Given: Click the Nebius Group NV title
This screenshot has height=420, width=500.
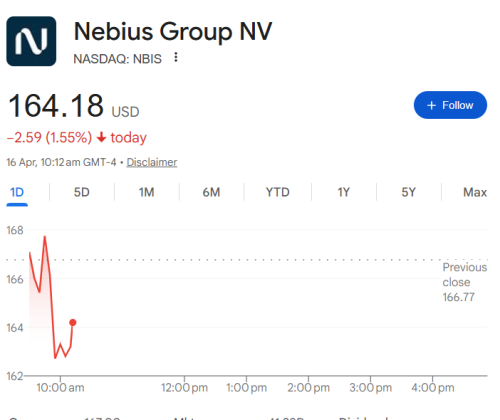Looking at the screenshot, I should coord(173,31).
